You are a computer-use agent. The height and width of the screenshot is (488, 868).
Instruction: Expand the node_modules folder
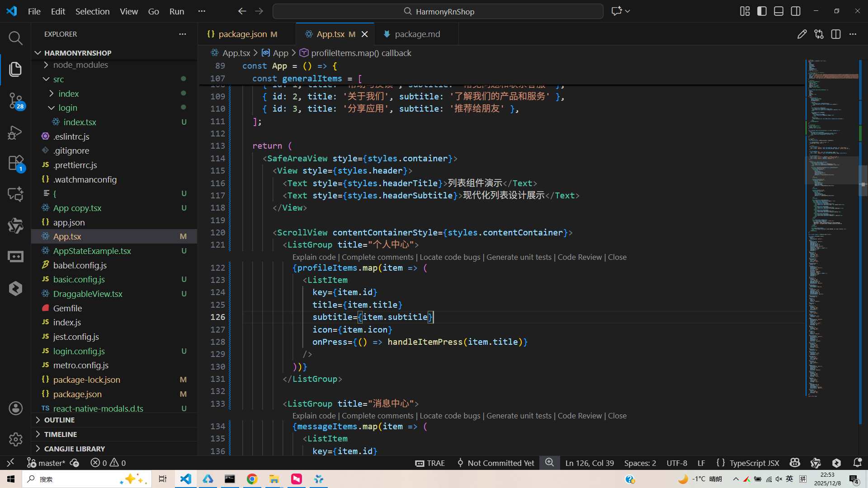[x=80, y=65]
